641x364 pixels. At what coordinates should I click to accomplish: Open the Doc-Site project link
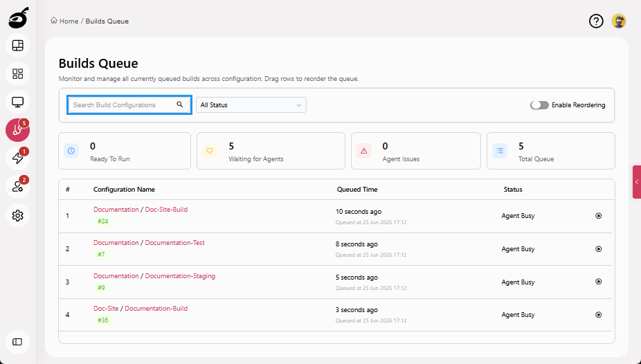coord(106,309)
